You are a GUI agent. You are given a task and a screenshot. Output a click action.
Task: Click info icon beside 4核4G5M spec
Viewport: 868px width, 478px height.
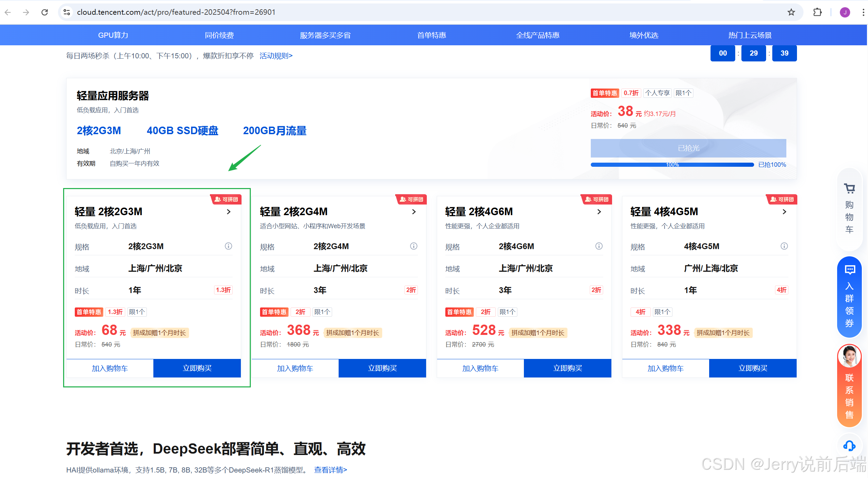[x=784, y=246]
